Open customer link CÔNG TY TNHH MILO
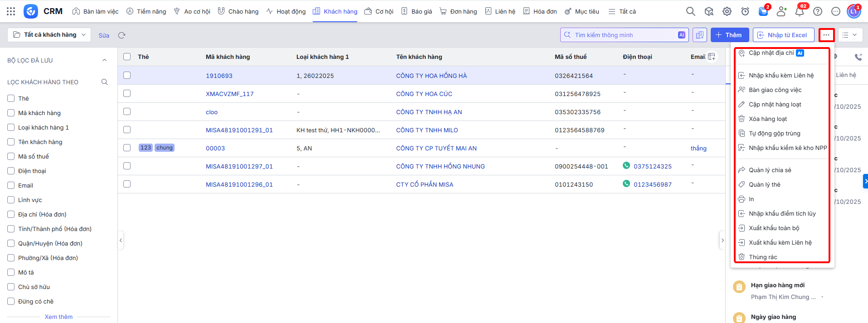868x323 pixels. coord(427,130)
